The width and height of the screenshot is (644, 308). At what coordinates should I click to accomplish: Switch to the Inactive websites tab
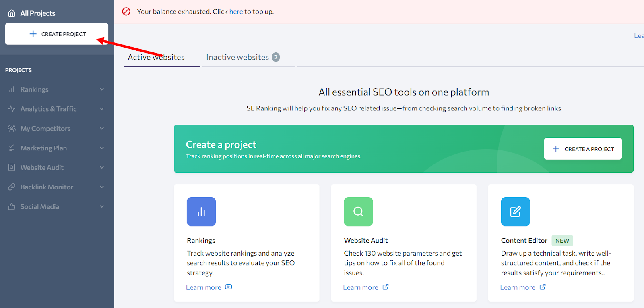tap(248, 57)
